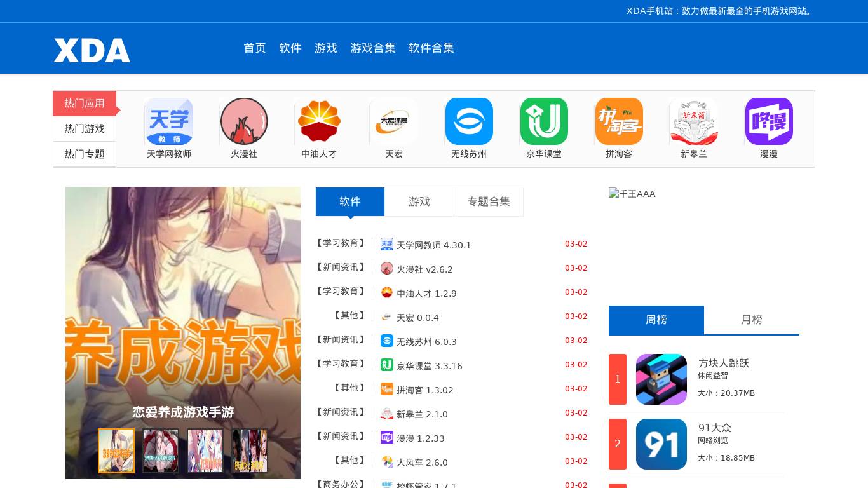Open the 天学网教师 app icon
The width and height of the screenshot is (868, 488).
click(x=169, y=121)
